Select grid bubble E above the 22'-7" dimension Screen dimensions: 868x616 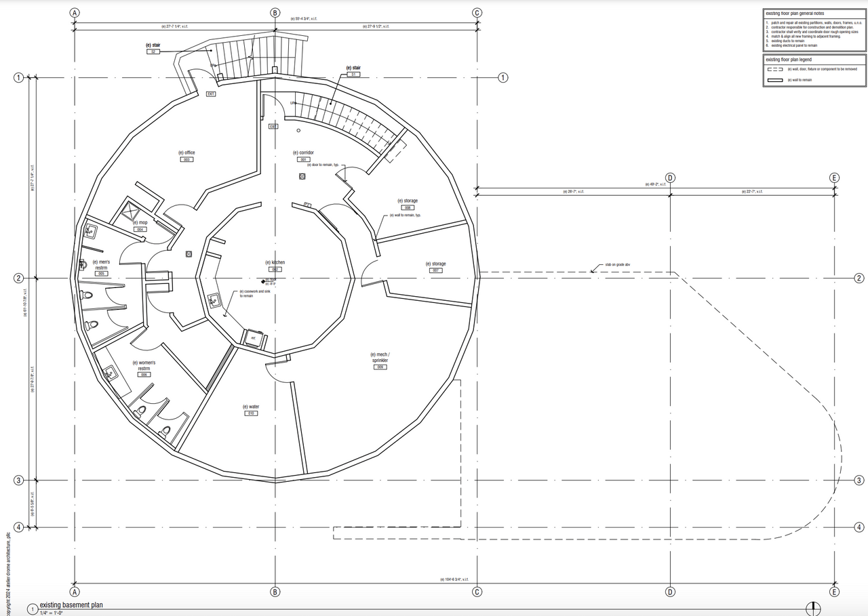(835, 178)
